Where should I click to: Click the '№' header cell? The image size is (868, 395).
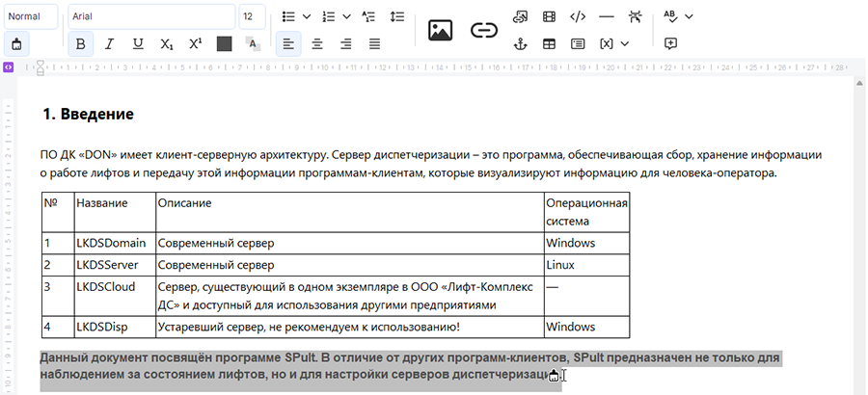[x=58, y=213]
